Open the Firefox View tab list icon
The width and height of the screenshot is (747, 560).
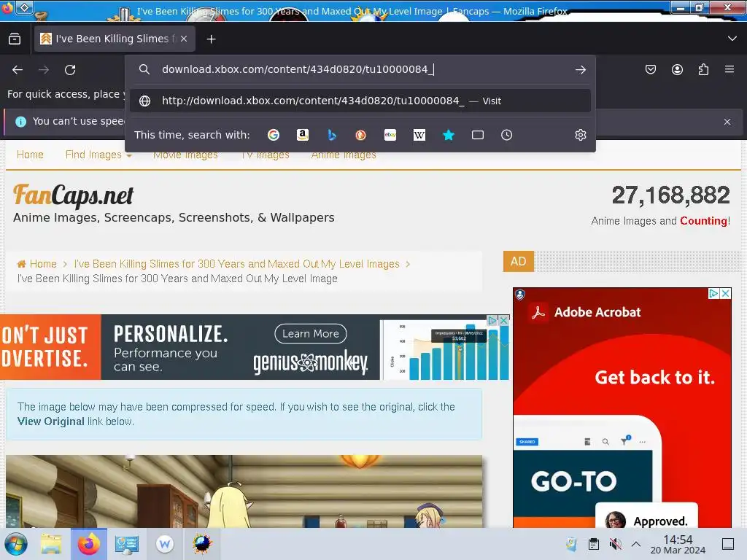pyautogui.click(x=15, y=39)
